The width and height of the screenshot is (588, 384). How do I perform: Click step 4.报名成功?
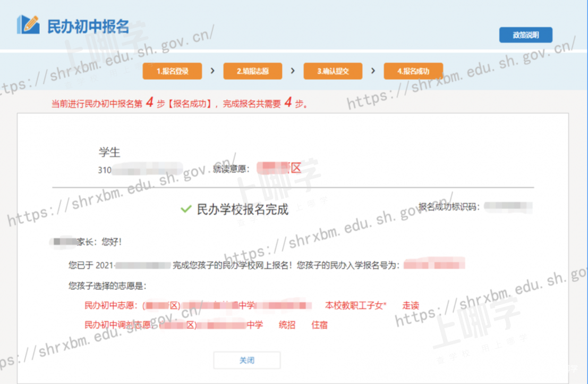(x=413, y=71)
